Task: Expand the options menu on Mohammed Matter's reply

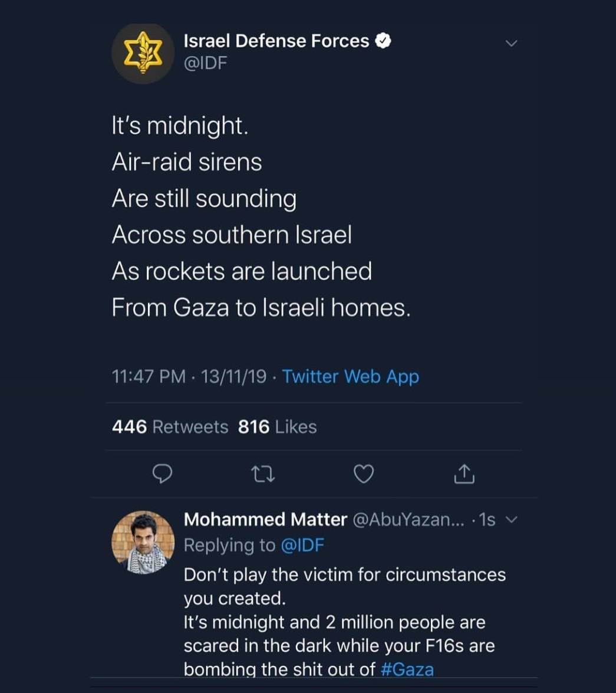Action: pyautogui.click(x=512, y=520)
